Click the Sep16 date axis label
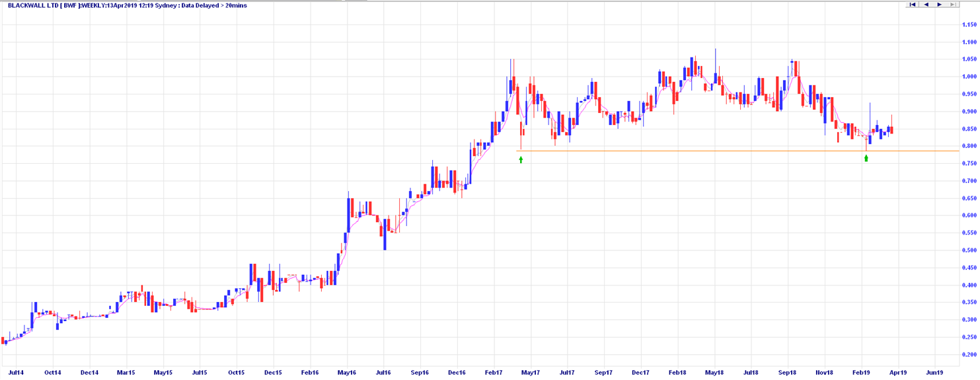980x380 pixels. point(420,373)
